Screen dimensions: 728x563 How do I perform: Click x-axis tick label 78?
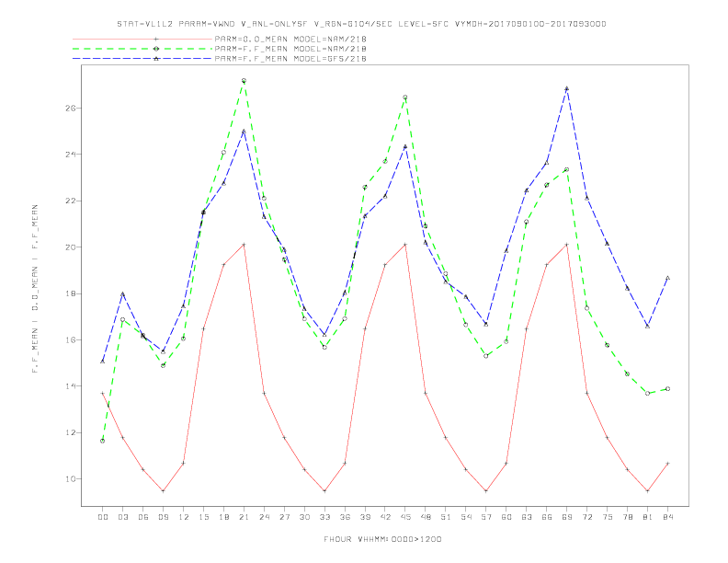tap(627, 517)
